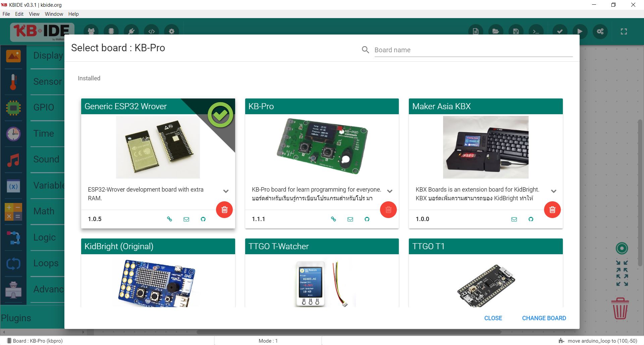Click the green checkmark on Generic ESP32 Wrover
The height and width of the screenshot is (345, 644).
point(220,115)
